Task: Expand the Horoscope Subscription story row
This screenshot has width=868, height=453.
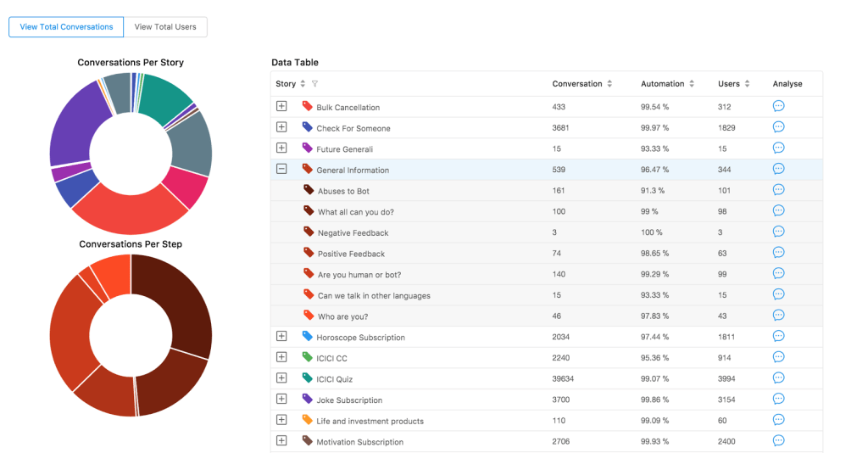Action: point(281,336)
